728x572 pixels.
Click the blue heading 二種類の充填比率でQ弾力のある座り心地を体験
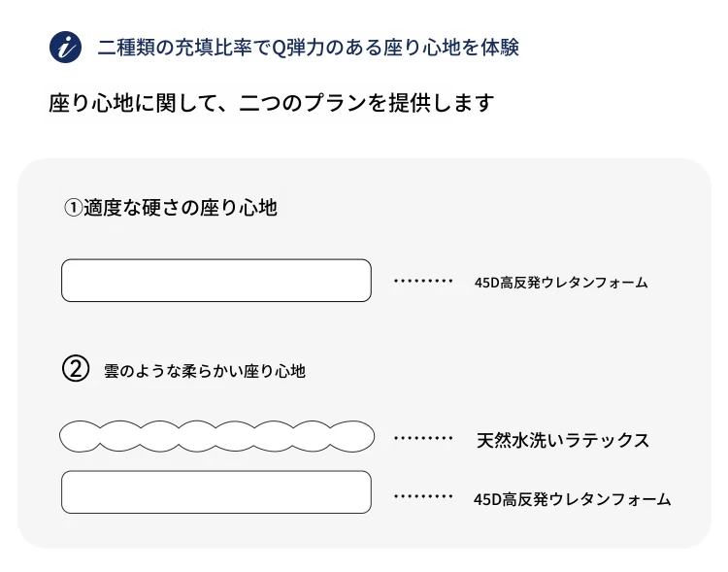309,48
